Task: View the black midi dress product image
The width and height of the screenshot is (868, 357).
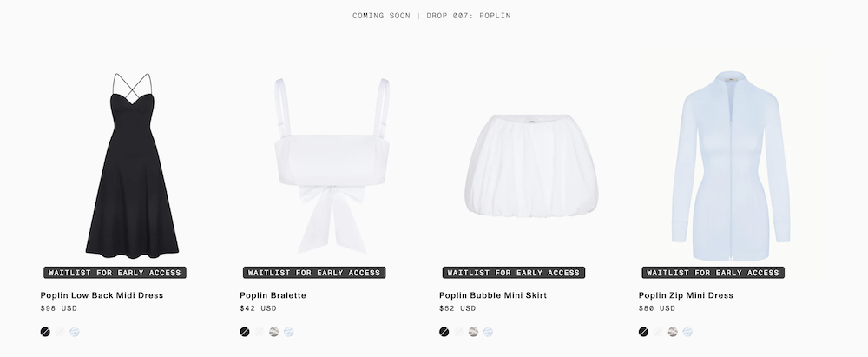Action: click(x=132, y=166)
